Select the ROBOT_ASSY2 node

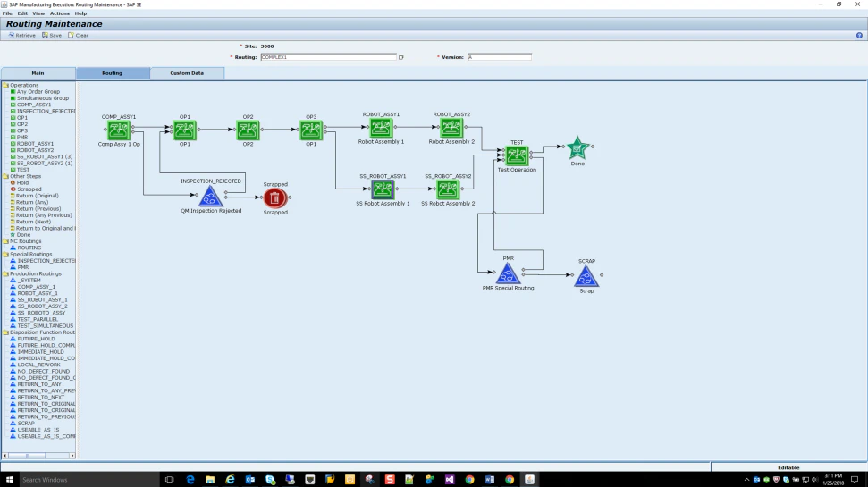point(451,128)
